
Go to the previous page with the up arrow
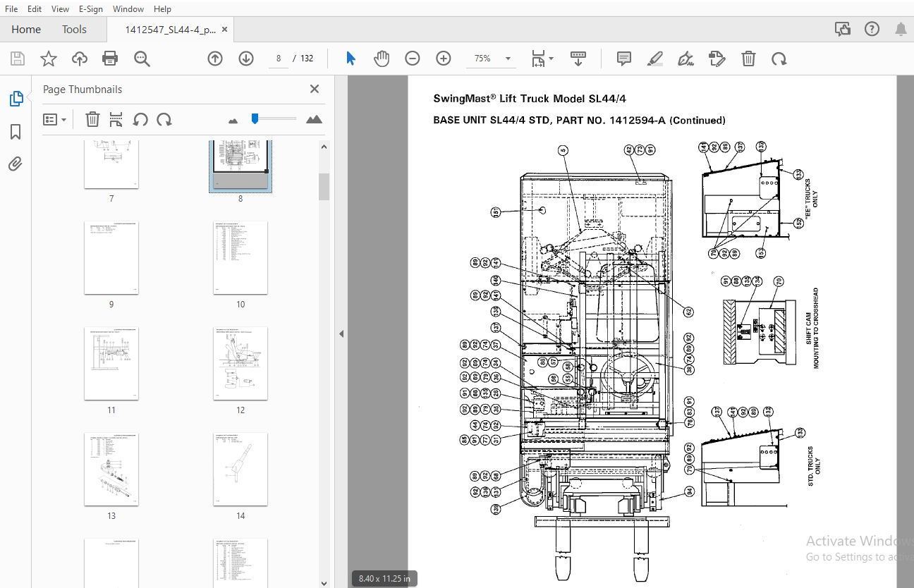(215, 59)
